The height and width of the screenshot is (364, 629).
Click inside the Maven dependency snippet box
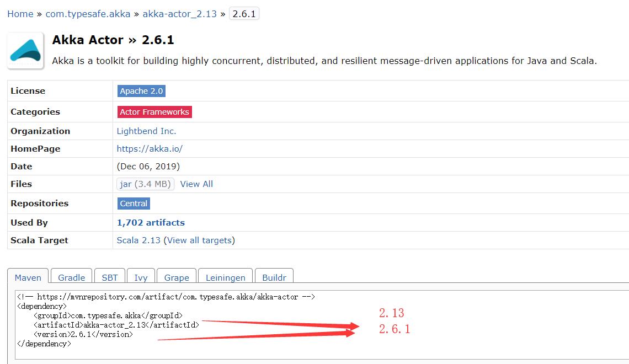tap(322, 325)
